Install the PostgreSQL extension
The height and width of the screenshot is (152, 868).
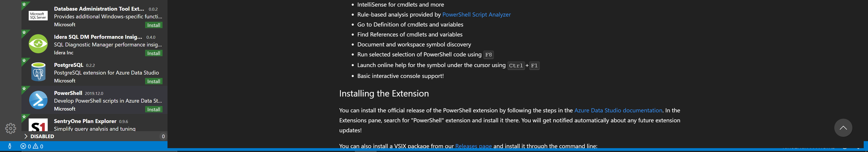154,81
